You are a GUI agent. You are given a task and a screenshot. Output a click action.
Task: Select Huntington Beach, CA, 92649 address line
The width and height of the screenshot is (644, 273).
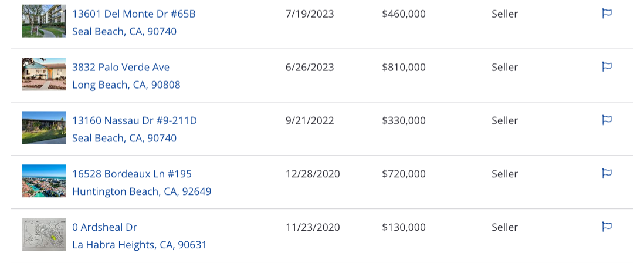142,191
